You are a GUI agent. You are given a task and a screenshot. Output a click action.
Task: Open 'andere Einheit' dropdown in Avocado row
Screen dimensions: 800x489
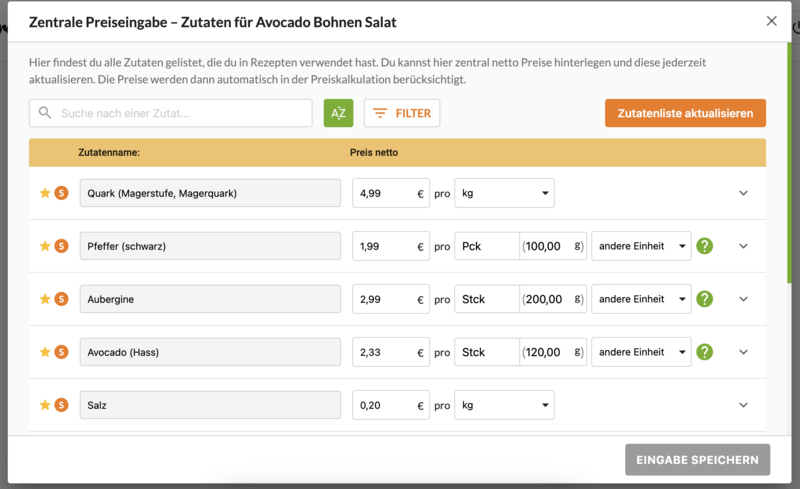point(641,352)
